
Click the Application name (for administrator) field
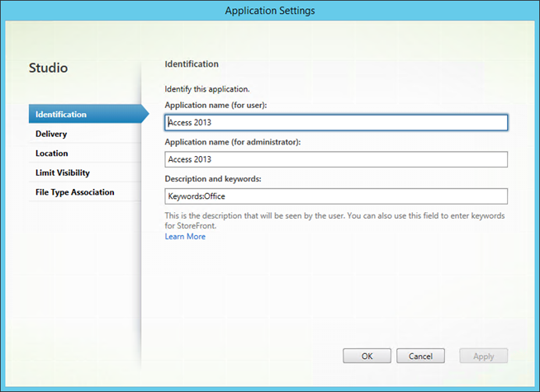[x=336, y=159]
